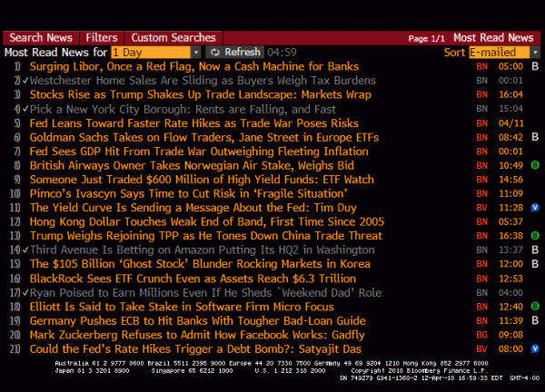Open 'Elliott Is Said to Take Stake' story
This screenshot has height=392, width=545.
click(182, 307)
